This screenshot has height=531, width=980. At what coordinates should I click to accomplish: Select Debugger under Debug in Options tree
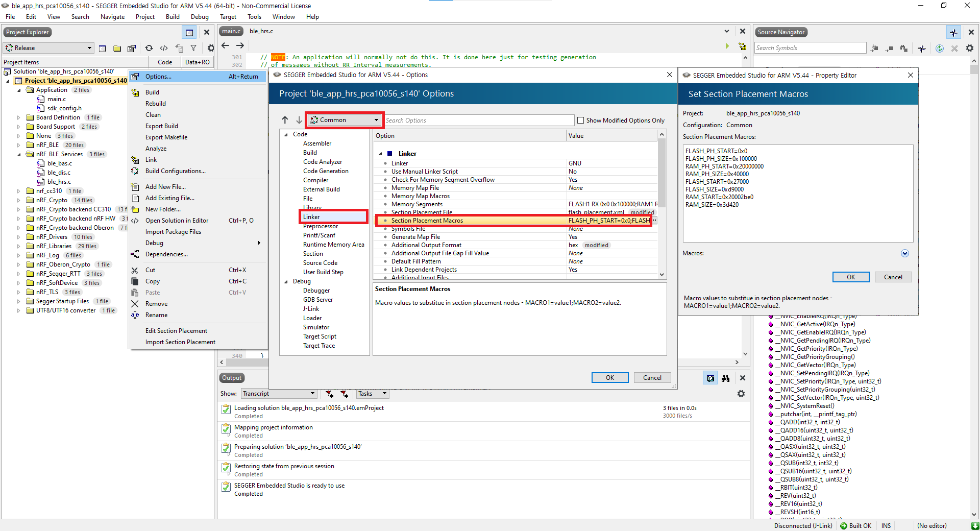pos(316,291)
